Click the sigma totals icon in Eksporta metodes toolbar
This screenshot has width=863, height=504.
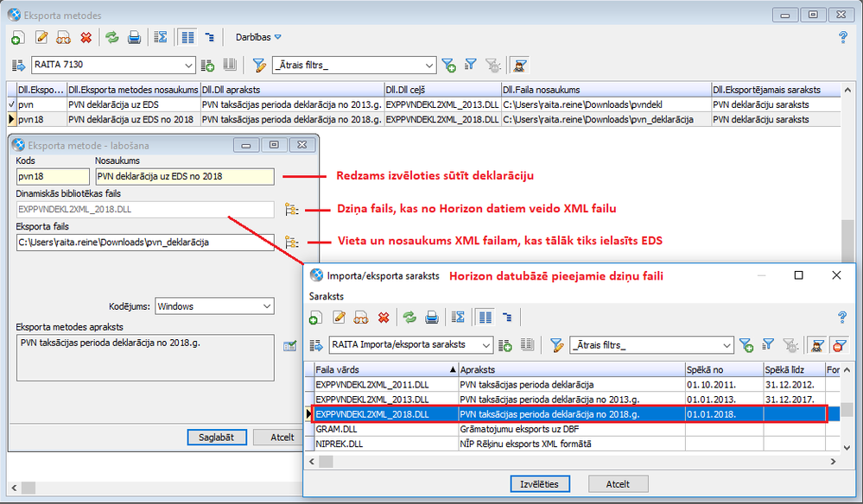click(x=160, y=37)
